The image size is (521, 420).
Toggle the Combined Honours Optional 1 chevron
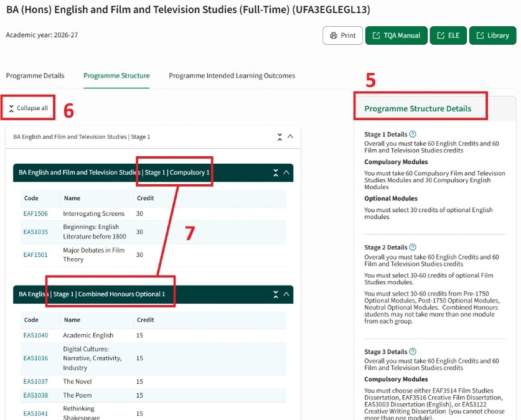pyautogui.click(x=287, y=295)
